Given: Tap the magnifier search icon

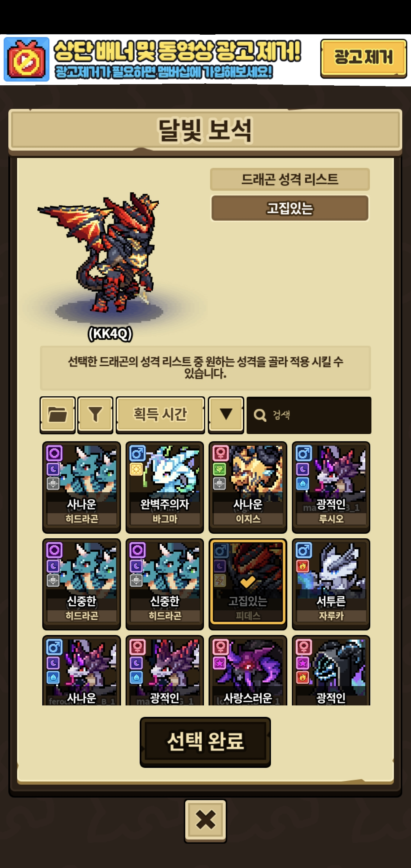Looking at the screenshot, I should pyautogui.click(x=260, y=415).
